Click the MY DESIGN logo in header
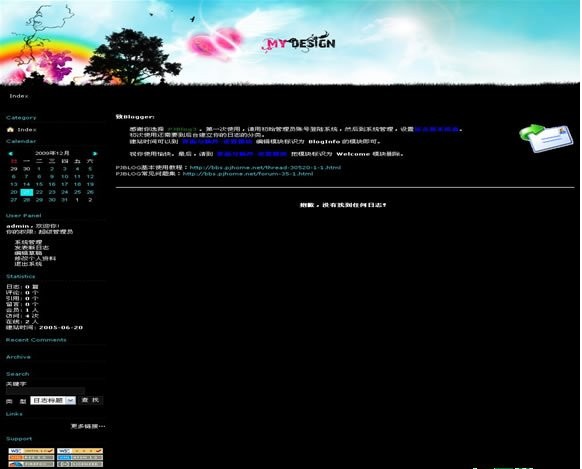This screenshot has width=582, height=469. coord(298,43)
